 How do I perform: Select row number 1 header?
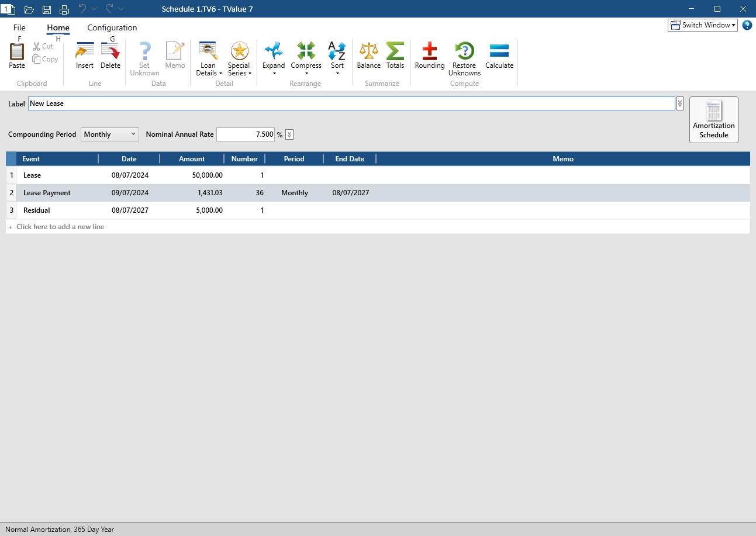tap(11, 175)
